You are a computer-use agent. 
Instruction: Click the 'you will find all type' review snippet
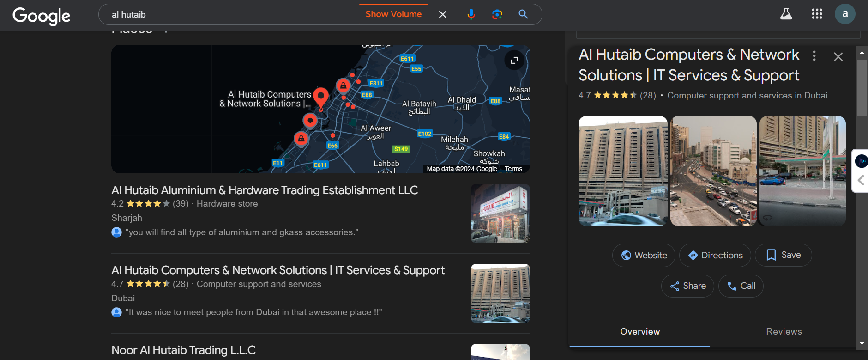[x=242, y=232]
